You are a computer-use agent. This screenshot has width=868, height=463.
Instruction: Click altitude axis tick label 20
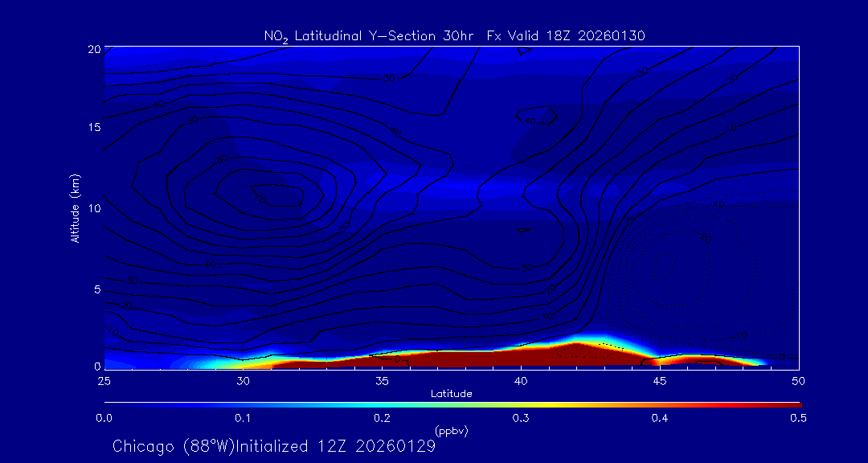tap(95, 49)
